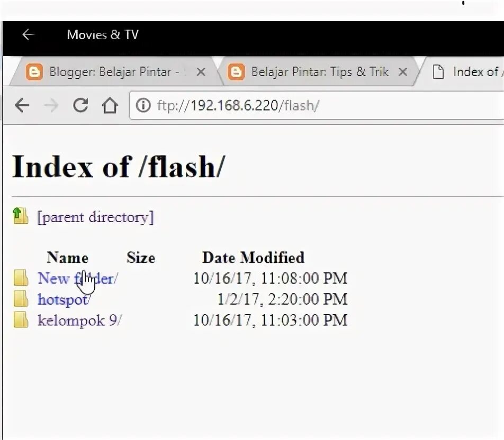
Task: Open the kelompok 9 directory link
Action: (79, 320)
